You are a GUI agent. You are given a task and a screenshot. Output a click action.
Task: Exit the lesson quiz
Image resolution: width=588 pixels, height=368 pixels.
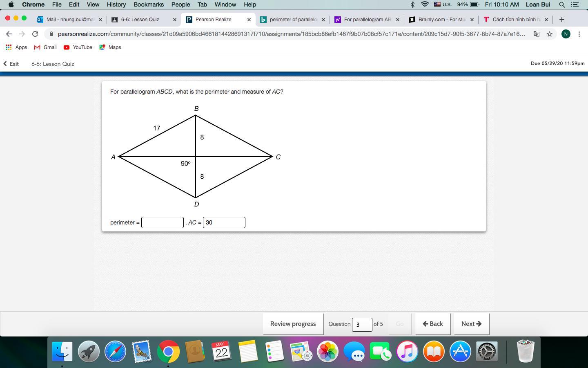(11, 64)
